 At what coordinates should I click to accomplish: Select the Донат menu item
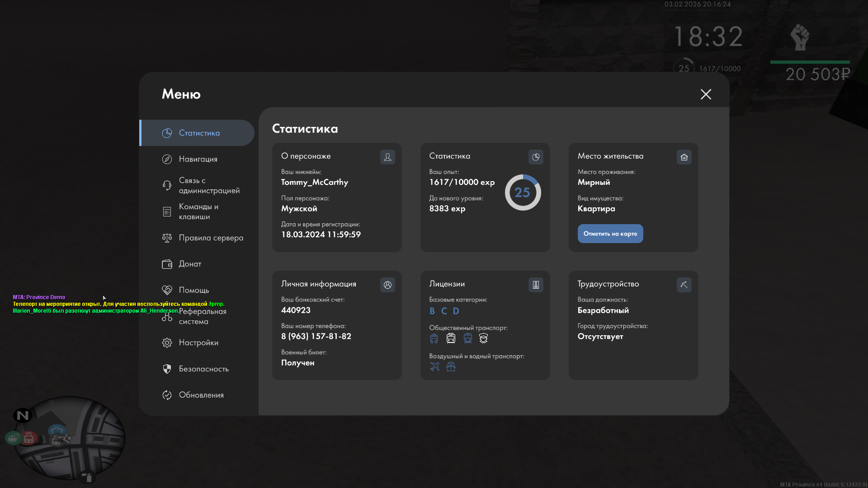(x=190, y=264)
